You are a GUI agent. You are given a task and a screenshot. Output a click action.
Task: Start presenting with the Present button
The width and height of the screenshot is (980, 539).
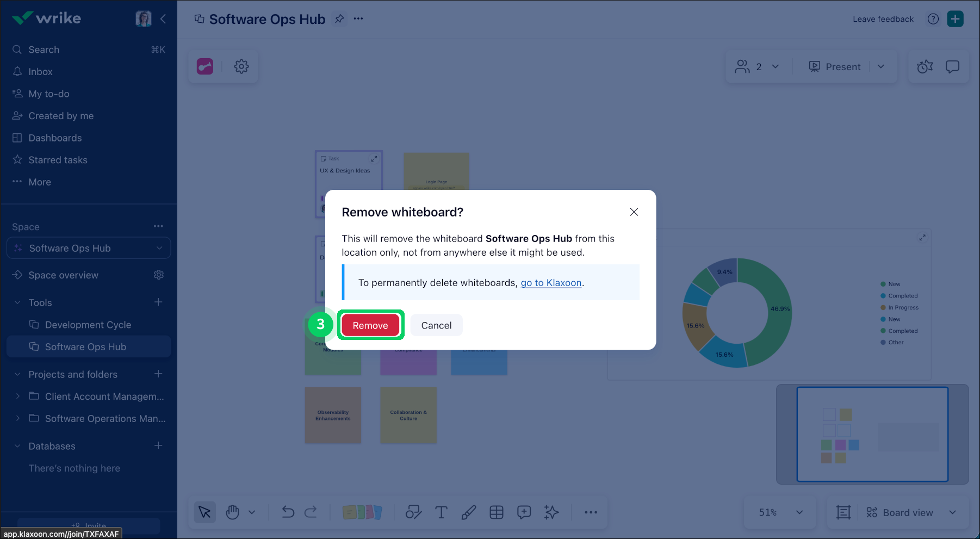coord(835,66)
